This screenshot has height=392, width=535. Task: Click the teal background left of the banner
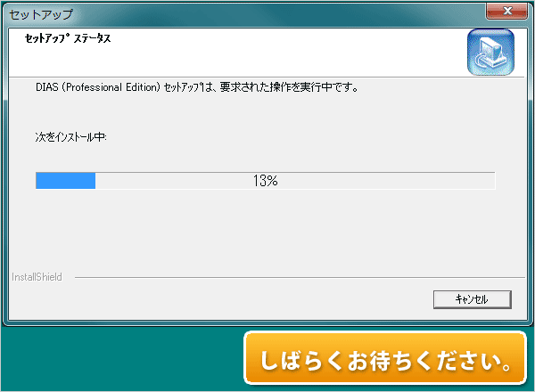[122, 359]
